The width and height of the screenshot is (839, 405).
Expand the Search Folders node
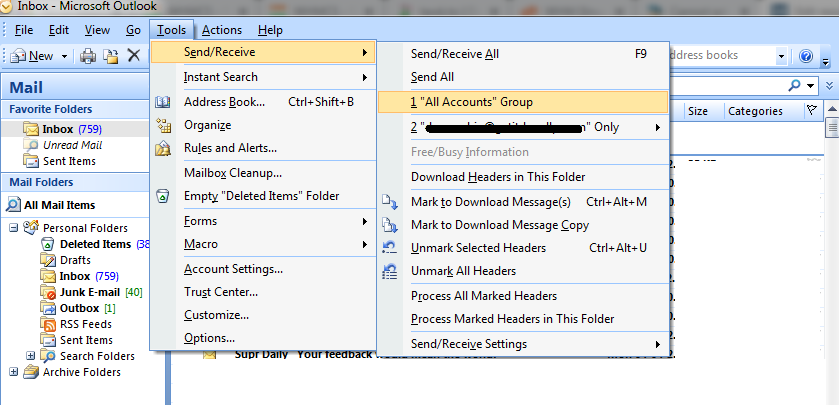[30, 356]
